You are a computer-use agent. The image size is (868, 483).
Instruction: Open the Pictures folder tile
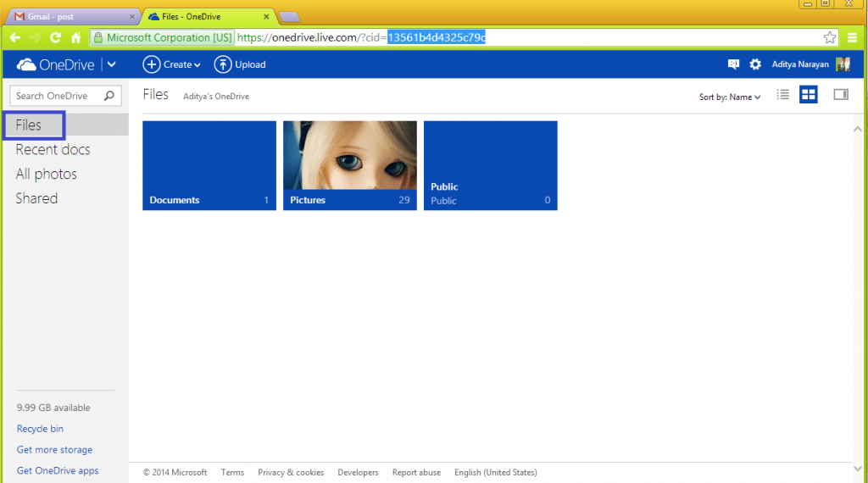[350, 165]
